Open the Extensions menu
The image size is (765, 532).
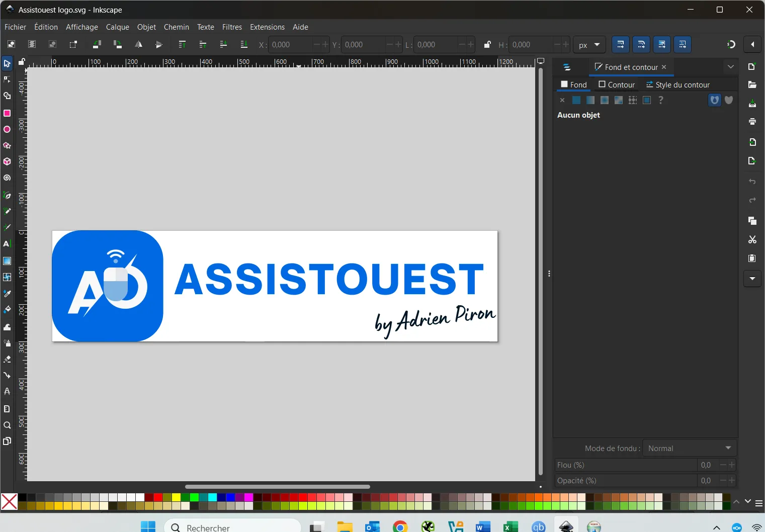tap(267, 27)
